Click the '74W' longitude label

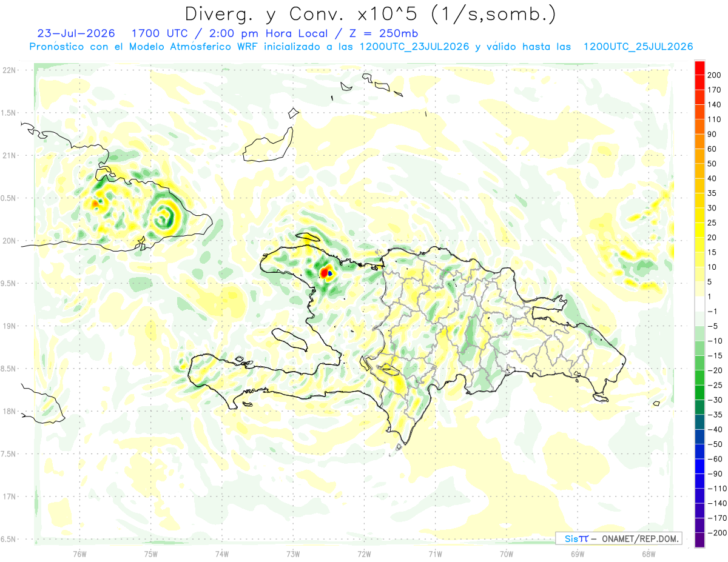point(222,554)
